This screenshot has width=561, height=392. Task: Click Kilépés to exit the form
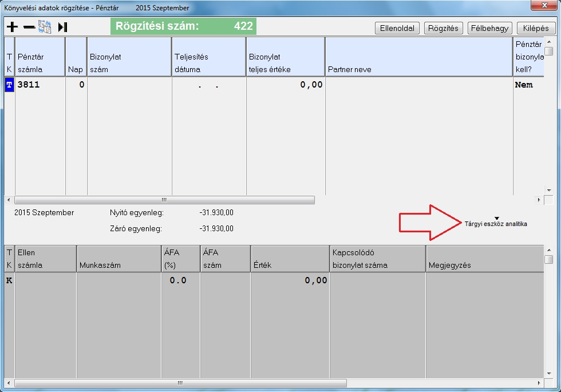536,28
